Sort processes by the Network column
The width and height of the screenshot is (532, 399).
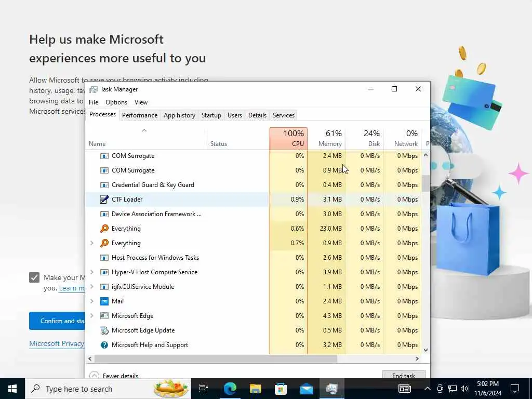pos(403,138)
